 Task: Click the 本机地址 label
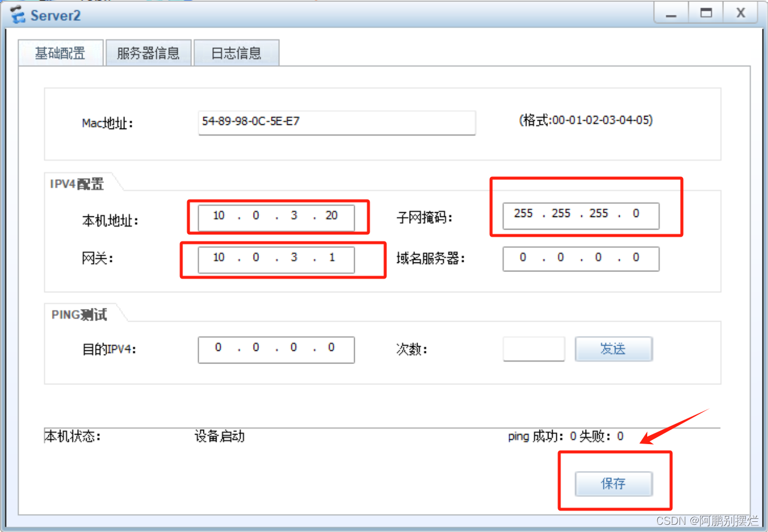110,221
